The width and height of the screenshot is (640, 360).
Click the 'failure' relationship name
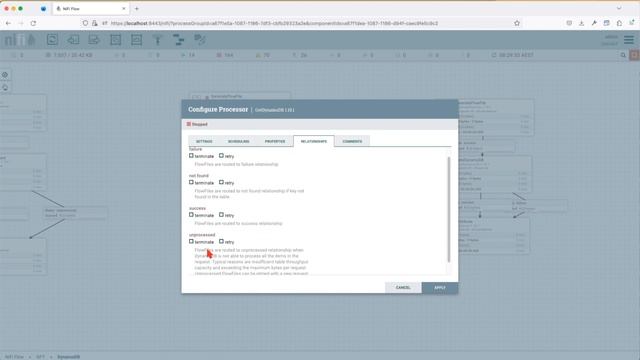[x=196, y=149]
